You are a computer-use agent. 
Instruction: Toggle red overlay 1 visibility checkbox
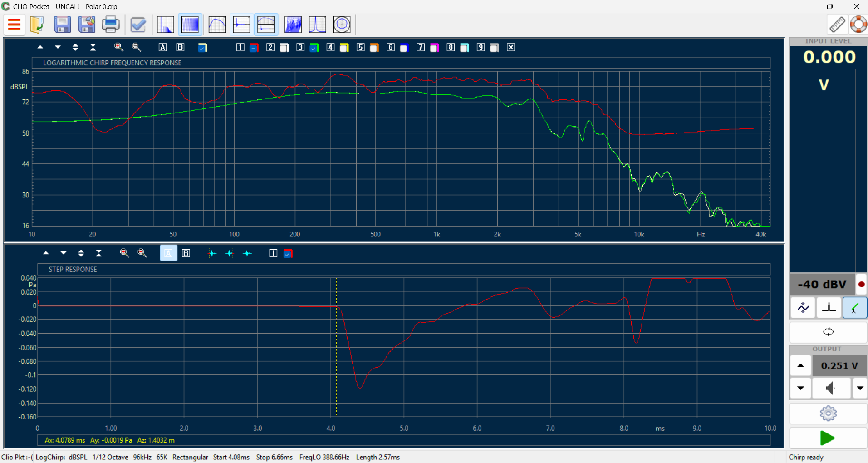pyautogui.click(x=254, y=48)
